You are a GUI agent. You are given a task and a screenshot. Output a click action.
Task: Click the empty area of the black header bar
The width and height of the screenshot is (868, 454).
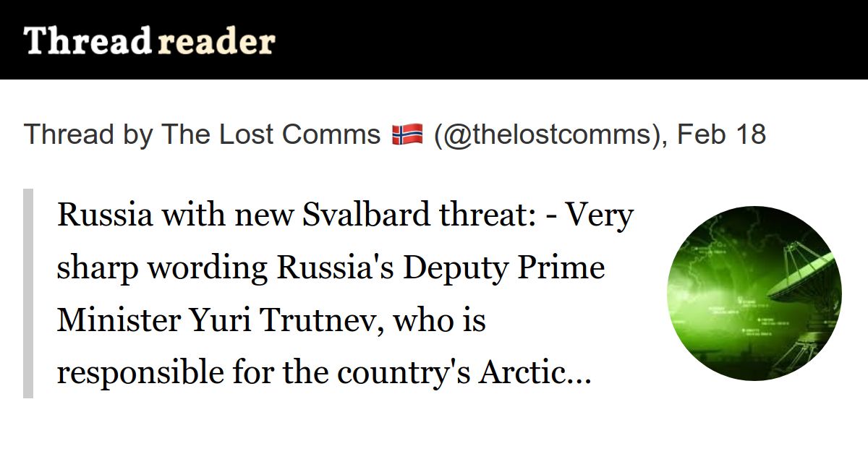[571, 40]
